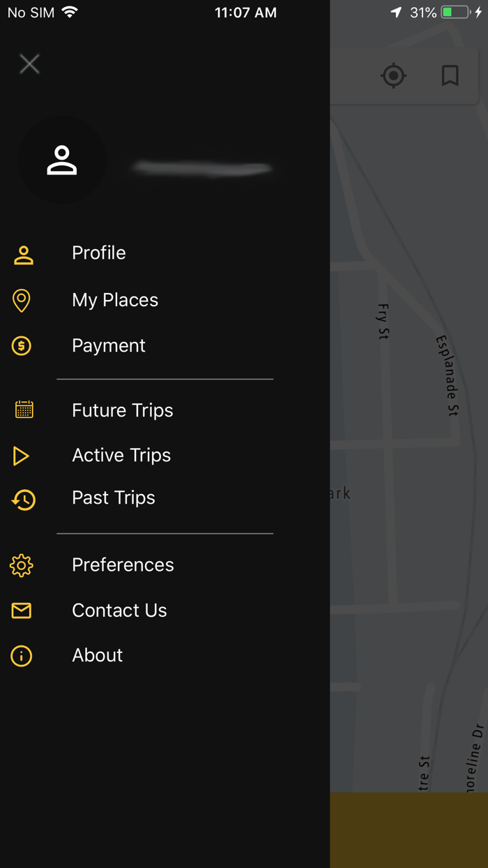This screenshot has height=868, width=488.
Task: Open the Profile menu item
Action: 98,253
